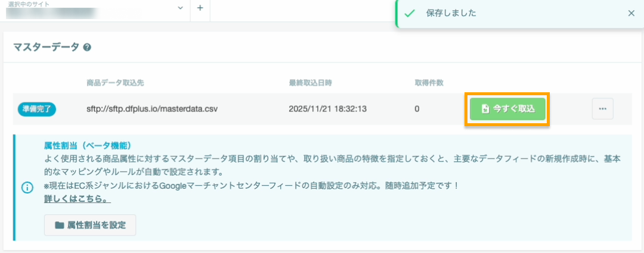This screenshot has width=644, height=253.
Task: Start import with 今すぐ取込 button
Action: (x=507, y=109)
